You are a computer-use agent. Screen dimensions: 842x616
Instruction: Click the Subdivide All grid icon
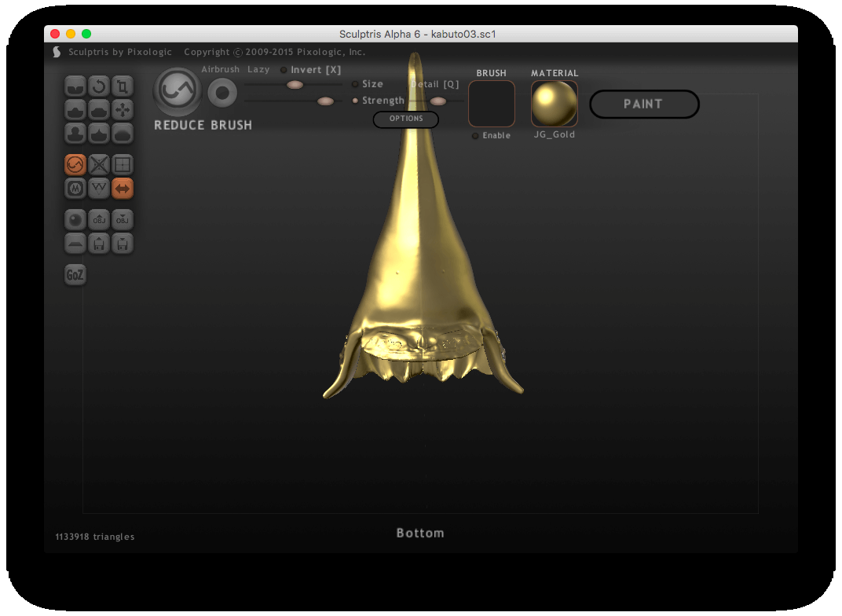[x=123, y=164]
